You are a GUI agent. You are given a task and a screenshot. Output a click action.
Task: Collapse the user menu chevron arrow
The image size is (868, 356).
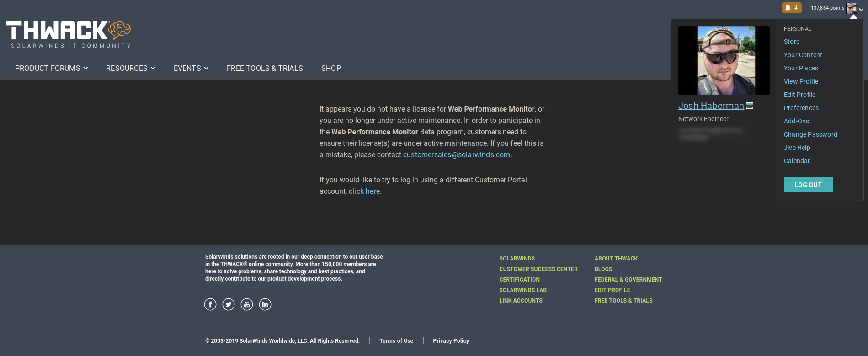click(x=861, y=9)
